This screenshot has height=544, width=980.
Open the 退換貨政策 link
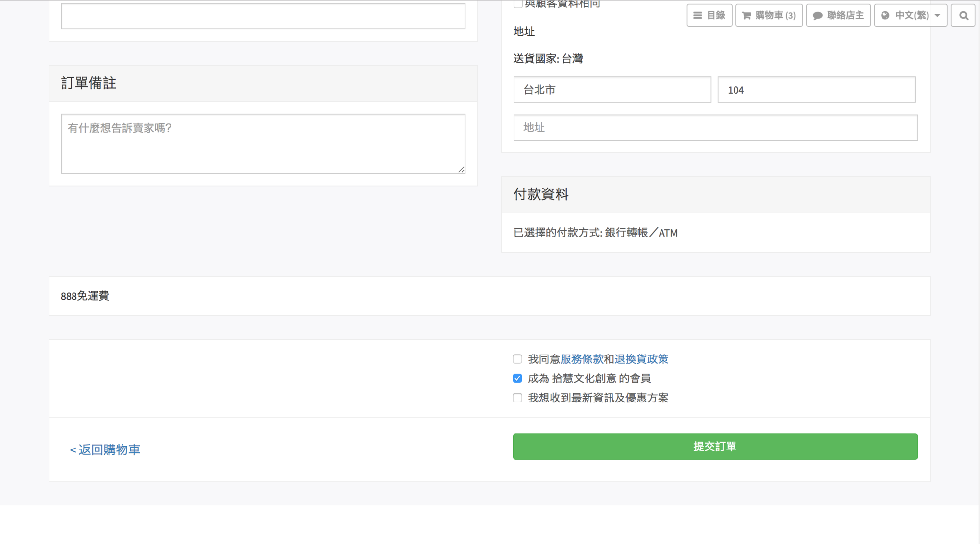point(641,359)
